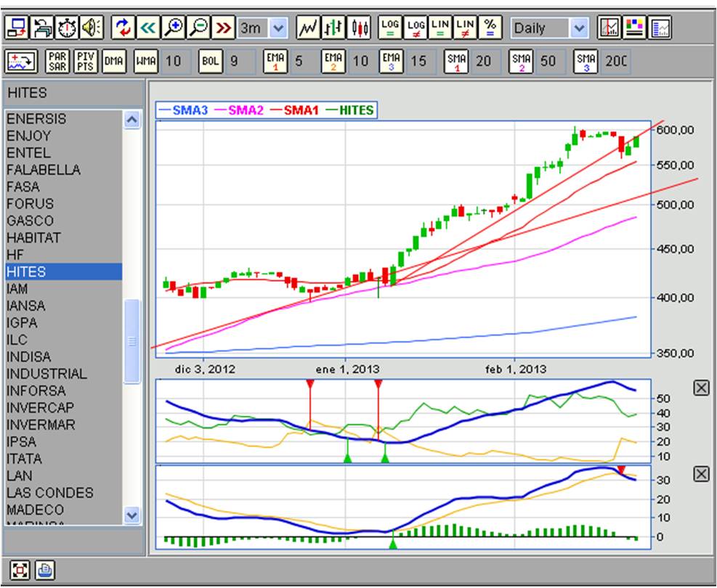Toggle the Parabolic SAR indicator
Viewport: 717px width, 588px height.
(x=57, y=62)
